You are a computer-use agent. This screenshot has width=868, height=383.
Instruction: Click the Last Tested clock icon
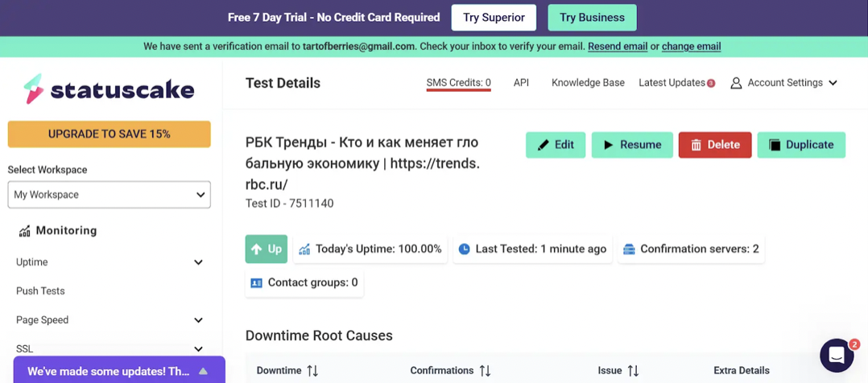(x=464, y=249)
